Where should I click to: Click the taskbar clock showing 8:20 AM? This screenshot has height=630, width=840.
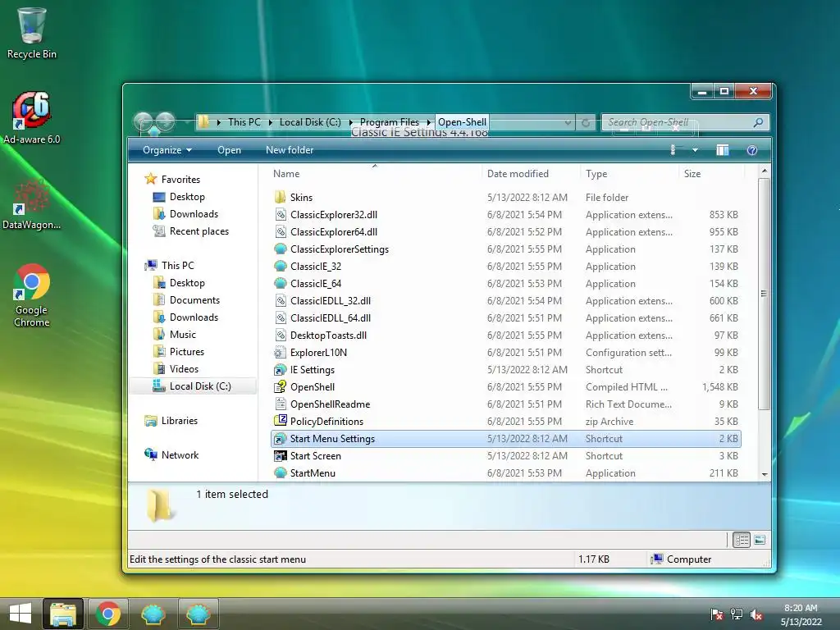[801, 614]
